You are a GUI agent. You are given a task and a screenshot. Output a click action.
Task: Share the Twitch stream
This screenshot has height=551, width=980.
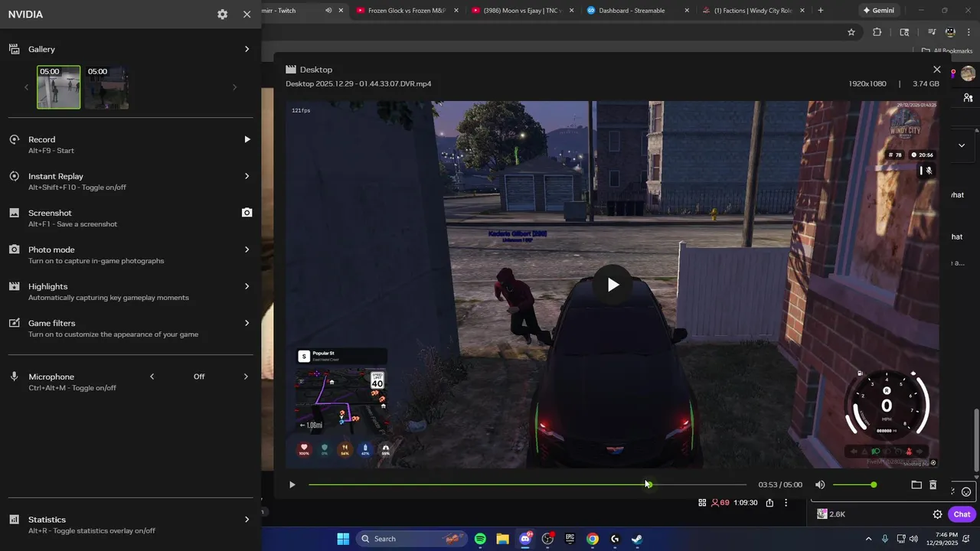click(x=769, y=503)
